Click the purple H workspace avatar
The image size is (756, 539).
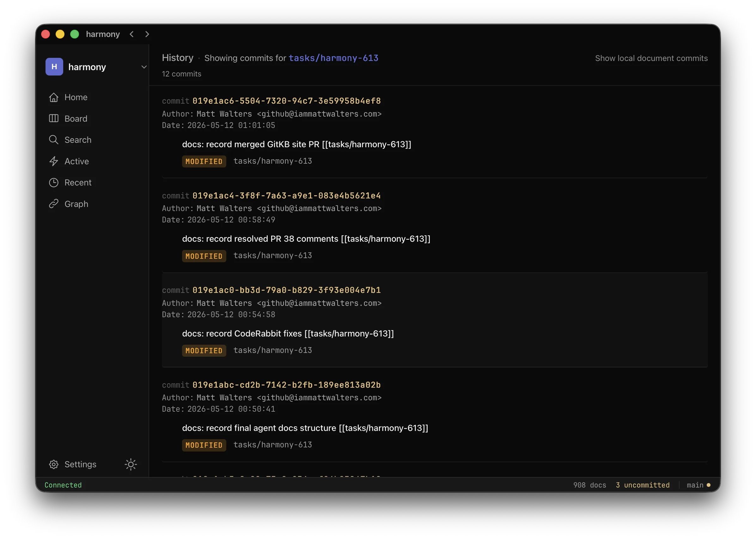click(54, 67)
